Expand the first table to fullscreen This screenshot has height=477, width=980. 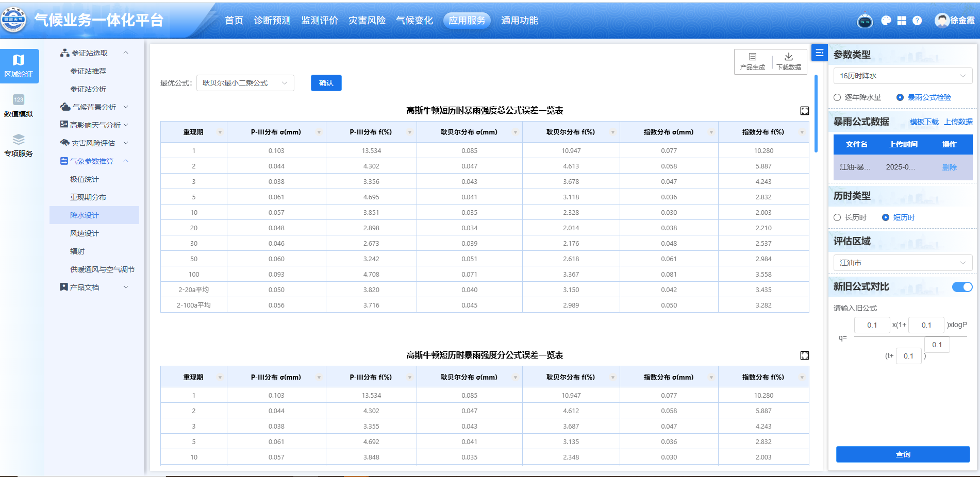(804, 111)
